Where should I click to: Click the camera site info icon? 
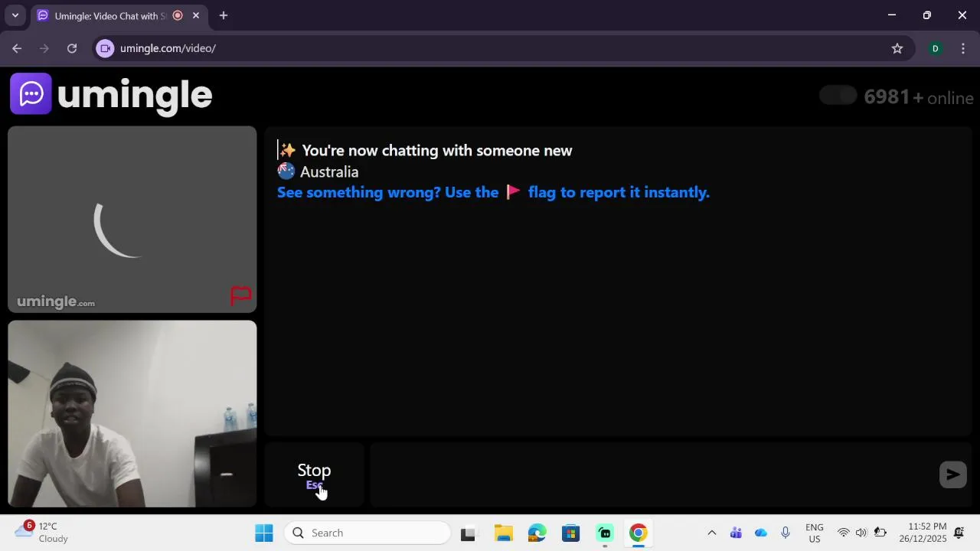pos(106,48)
